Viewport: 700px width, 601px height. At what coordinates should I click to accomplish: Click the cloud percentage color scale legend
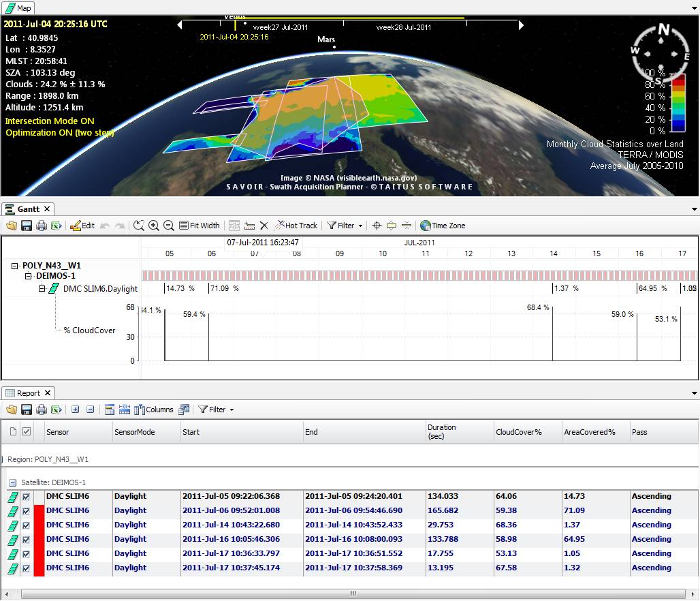click(x=678, y=102)
